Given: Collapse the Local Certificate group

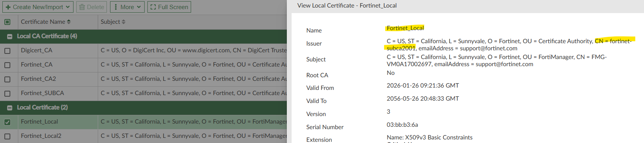Looking at the screenshot, I should (10, 108).
